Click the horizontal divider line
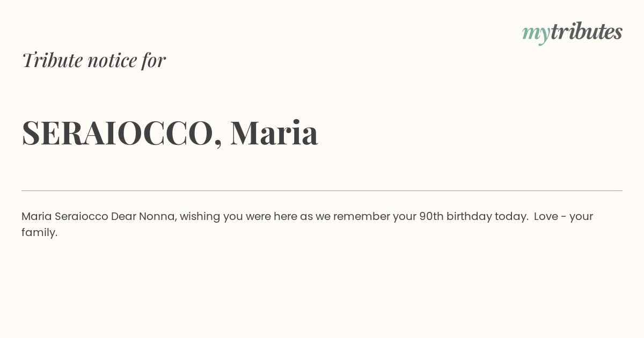This screenshot has height=338, width=644. 322,190
